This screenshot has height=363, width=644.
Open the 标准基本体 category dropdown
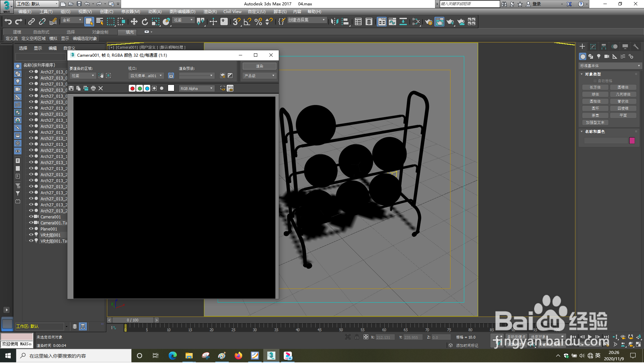(x=610, y=66)
